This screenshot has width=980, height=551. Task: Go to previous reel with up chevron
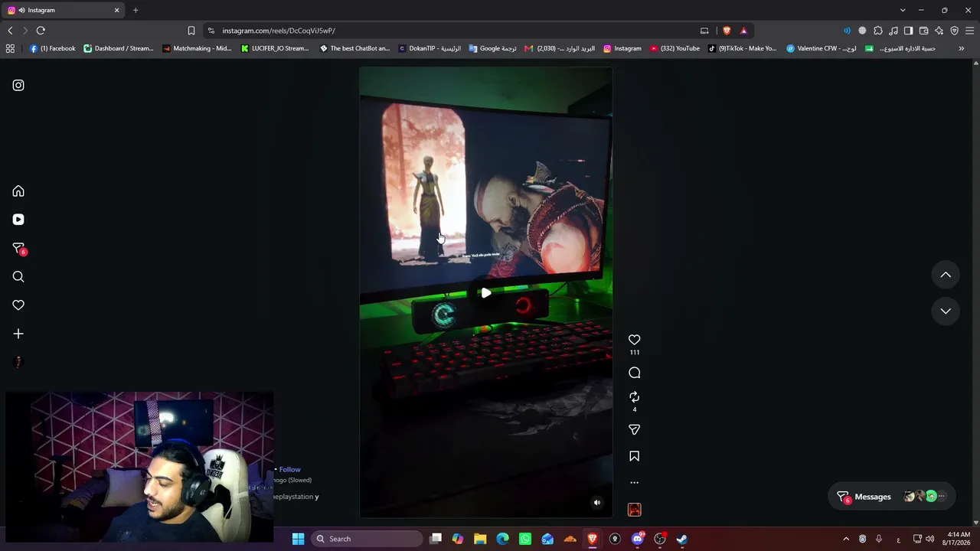click(946, 275)
